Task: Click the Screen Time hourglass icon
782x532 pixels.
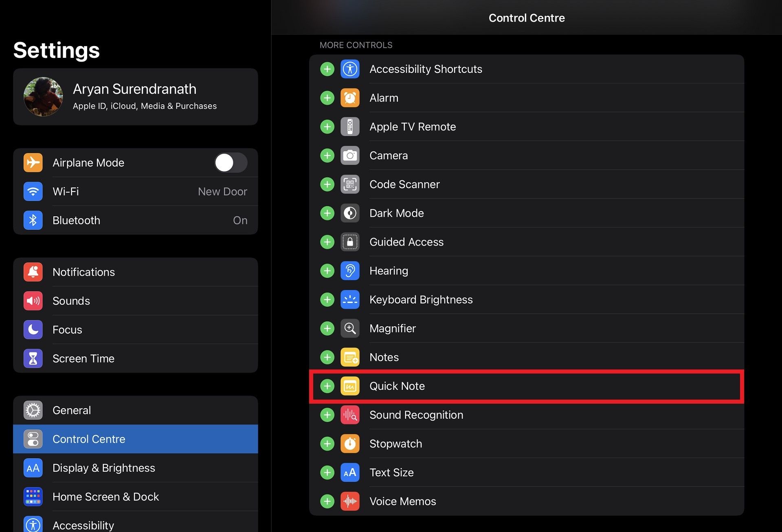Action: click(33, 359)
